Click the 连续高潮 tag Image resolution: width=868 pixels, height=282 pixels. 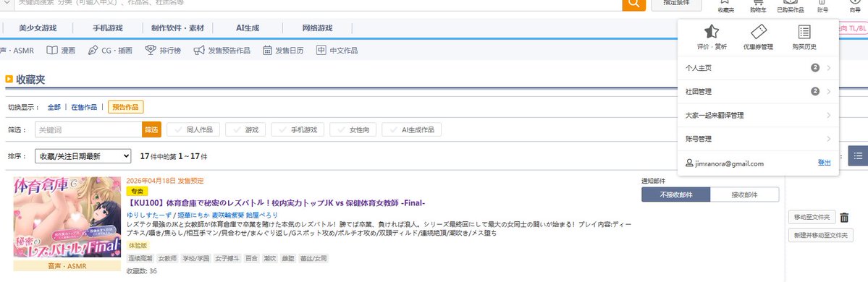tap(140, 258)
